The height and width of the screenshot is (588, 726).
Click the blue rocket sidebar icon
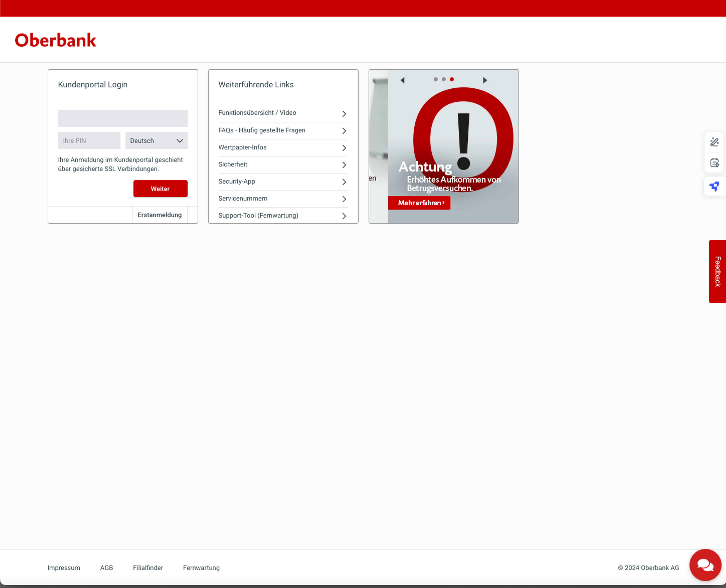pos(714,186)
